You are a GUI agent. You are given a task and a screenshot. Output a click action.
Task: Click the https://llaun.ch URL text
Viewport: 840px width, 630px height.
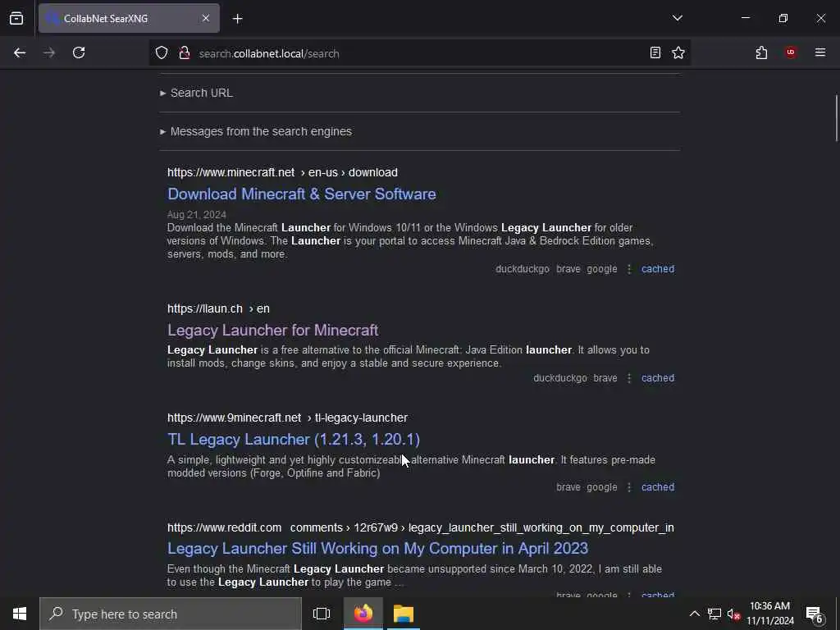coord(204,308)
